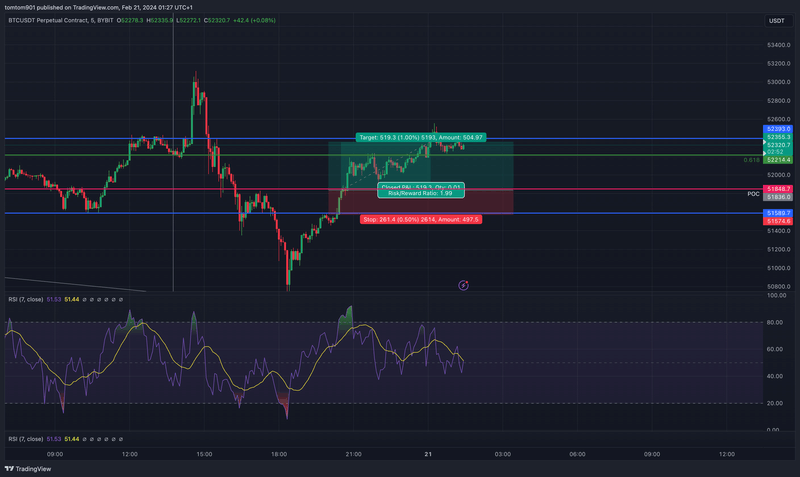The width and height of the screenshot is (800, 477).
Task: Click the 53400.0 price axis tick
Action: click(x=779, y=45)
